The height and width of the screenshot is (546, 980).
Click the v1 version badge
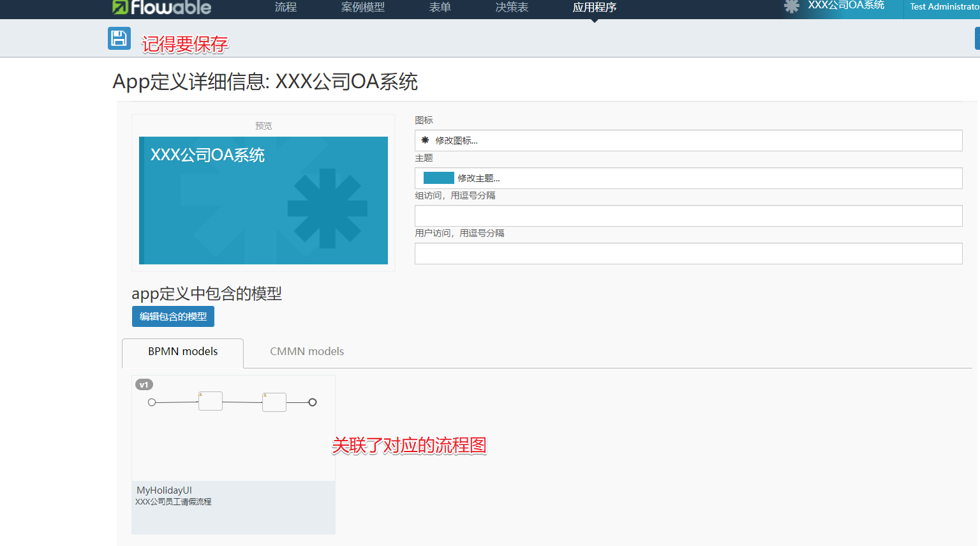click(x=144, y=384)
